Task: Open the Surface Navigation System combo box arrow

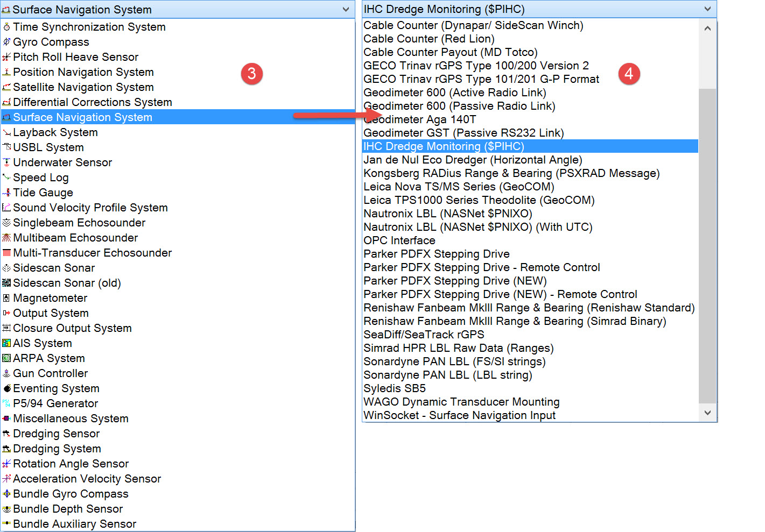Action: click(x=346, y=9)
